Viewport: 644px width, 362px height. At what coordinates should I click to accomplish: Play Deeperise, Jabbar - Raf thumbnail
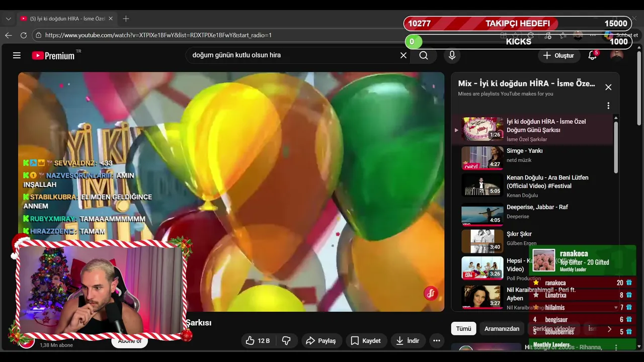point(482,215)
